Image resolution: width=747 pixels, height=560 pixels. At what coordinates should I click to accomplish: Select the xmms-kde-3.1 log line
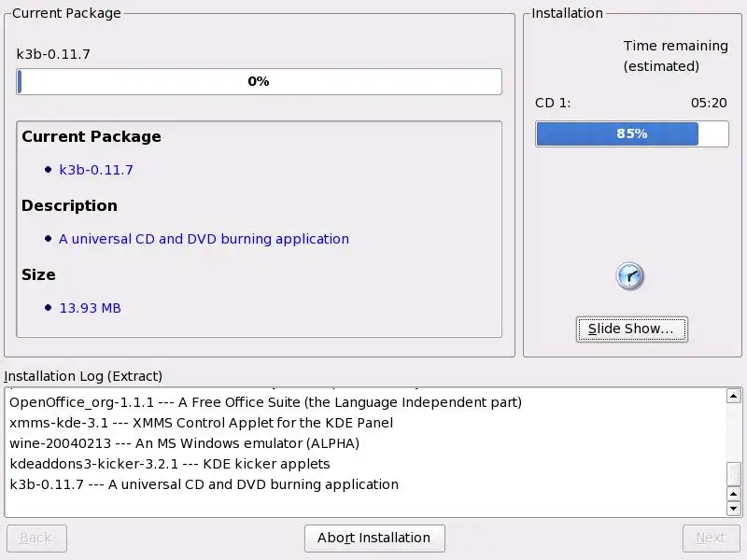201,423
